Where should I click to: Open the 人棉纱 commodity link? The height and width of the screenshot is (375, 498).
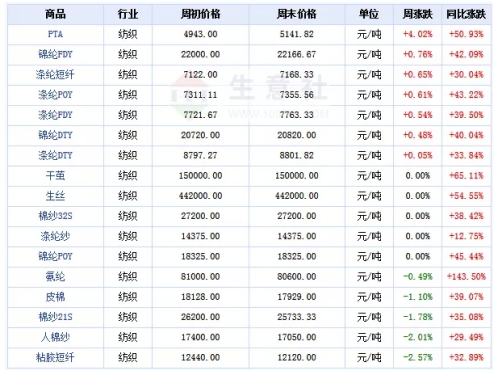tap(55, 337)
